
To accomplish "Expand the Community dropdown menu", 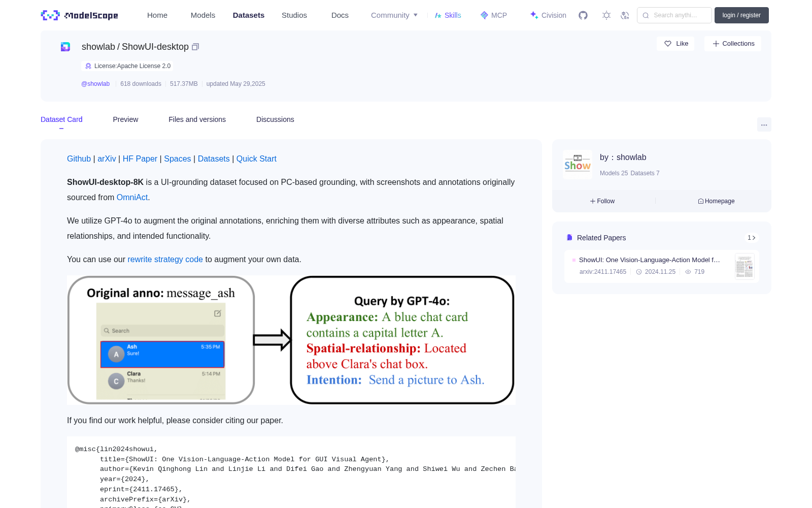I will tap(394, 15).
